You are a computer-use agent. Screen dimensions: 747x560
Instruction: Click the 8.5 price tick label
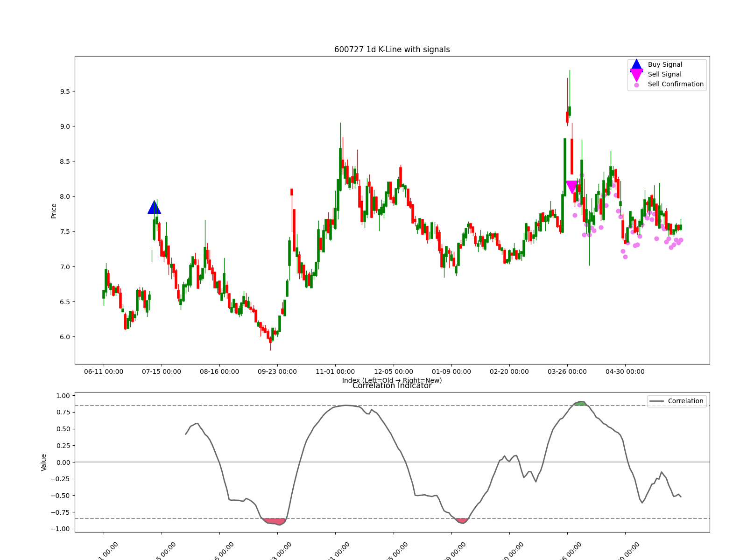pos(65,161)
